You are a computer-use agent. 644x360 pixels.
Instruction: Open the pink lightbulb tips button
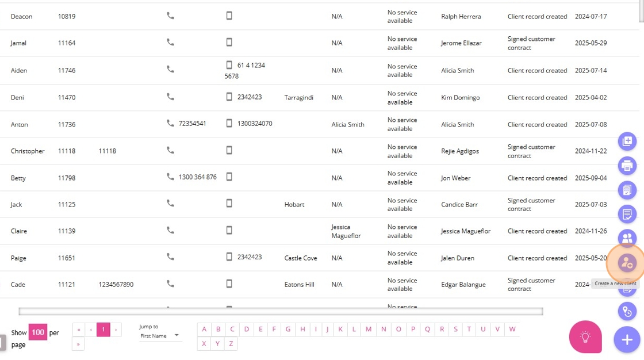[x=585, y=337]
